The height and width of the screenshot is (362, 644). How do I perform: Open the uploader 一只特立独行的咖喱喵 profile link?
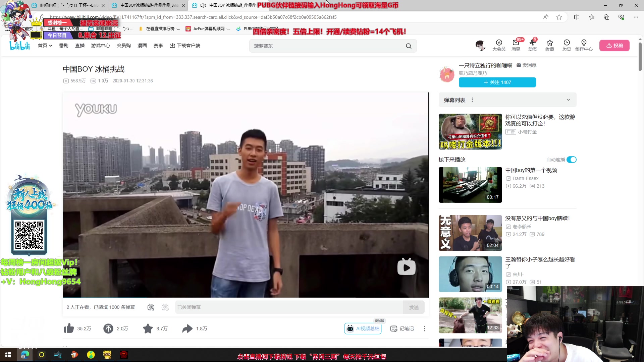tap(485, 65)
